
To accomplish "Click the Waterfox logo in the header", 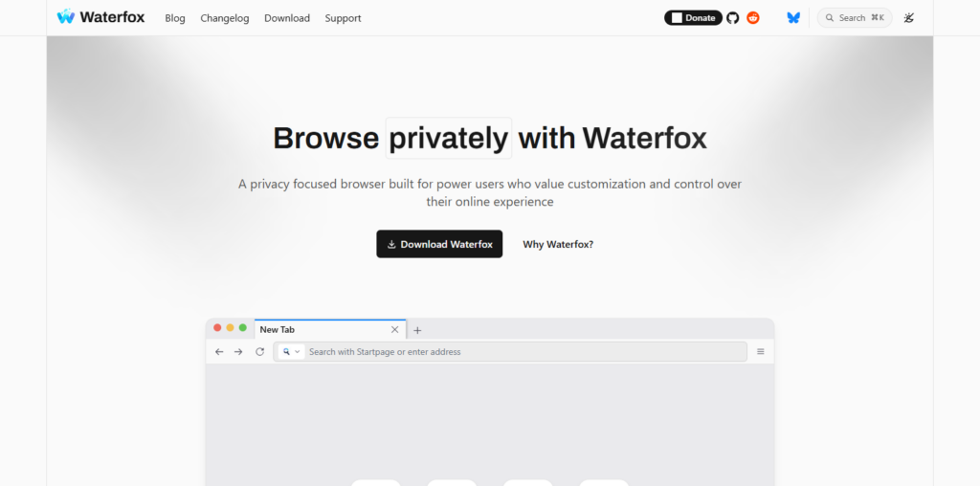I will (100, 17).
